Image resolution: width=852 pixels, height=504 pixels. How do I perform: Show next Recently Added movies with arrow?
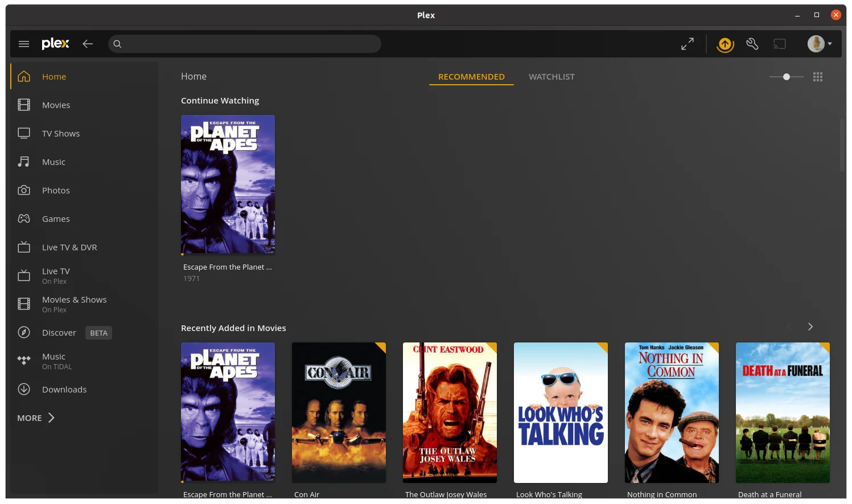(x=810, y=327)
